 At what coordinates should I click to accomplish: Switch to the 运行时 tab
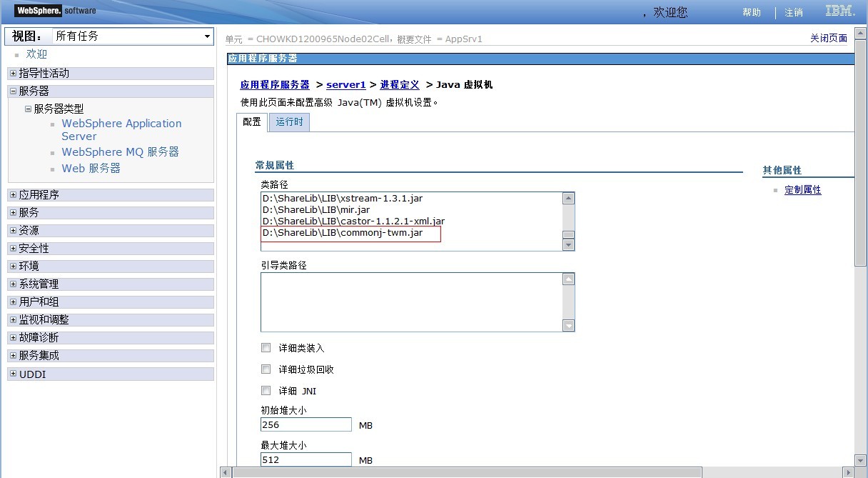289,122
